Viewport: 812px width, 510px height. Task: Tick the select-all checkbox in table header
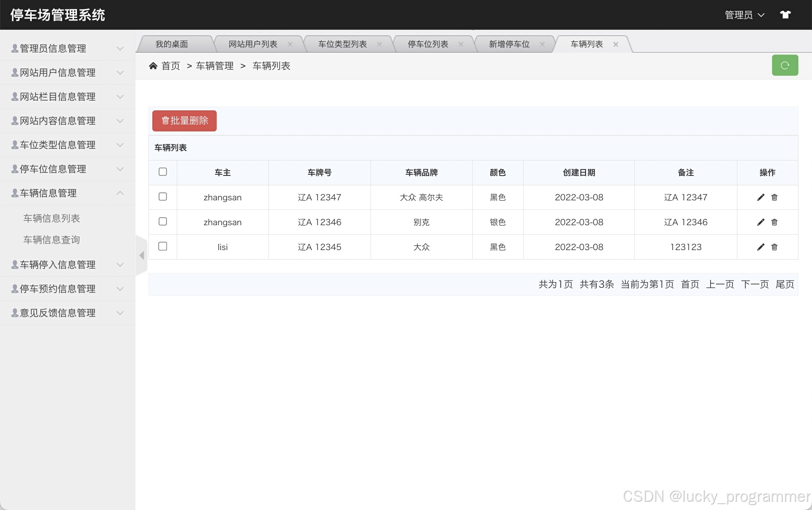click(x=163, y=172)
